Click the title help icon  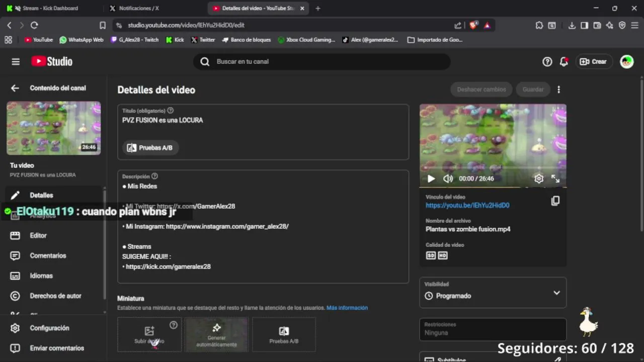tap(171, 111)
